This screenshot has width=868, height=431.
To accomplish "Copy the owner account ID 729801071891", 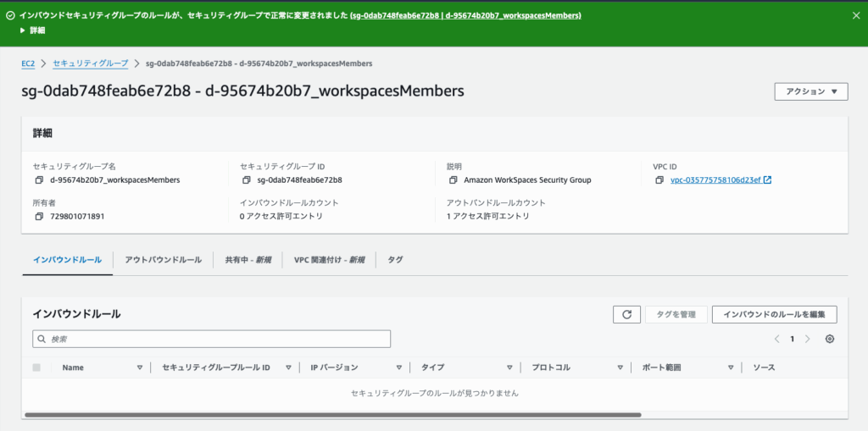I will (39, 217).
